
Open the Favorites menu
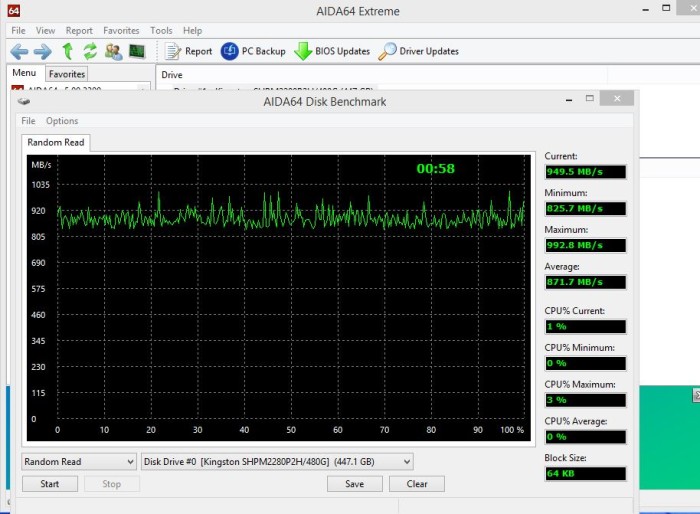(121, 30)
